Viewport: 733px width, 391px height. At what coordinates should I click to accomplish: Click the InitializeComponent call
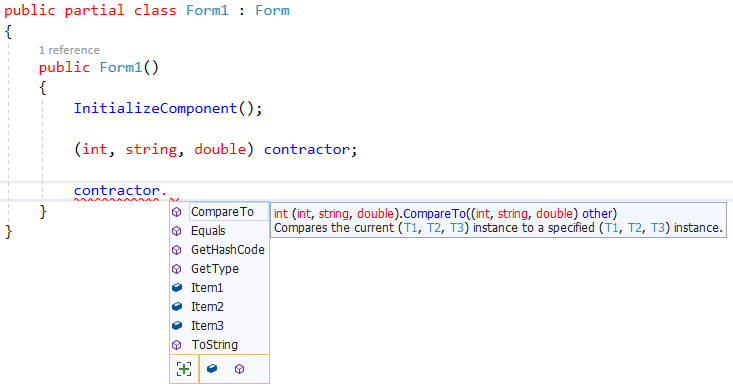point(155,109)
